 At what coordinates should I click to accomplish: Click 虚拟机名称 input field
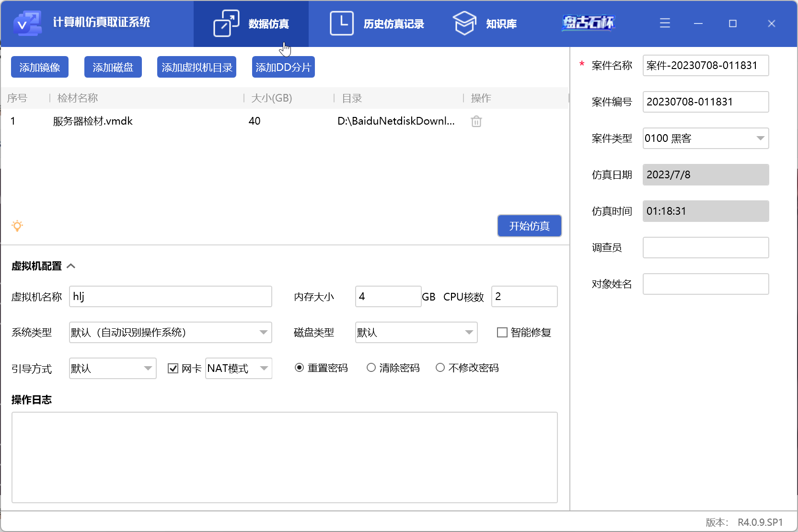tap(171, 296)
